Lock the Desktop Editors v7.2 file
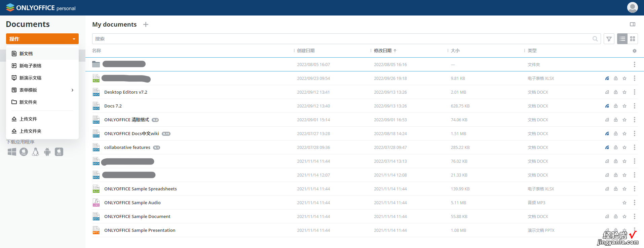The image size is (644, 248). pos(616,92)
